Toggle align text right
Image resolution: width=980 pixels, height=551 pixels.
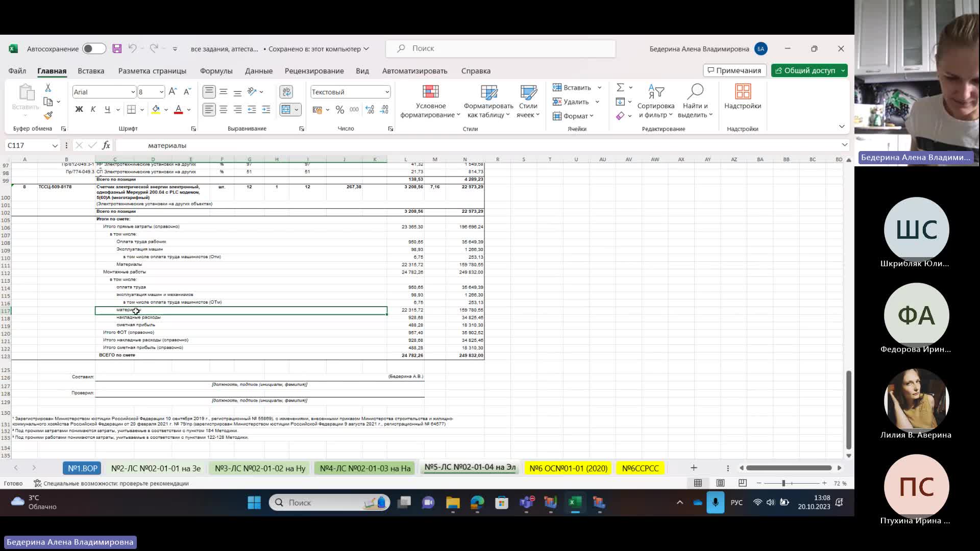click(237, 109)
